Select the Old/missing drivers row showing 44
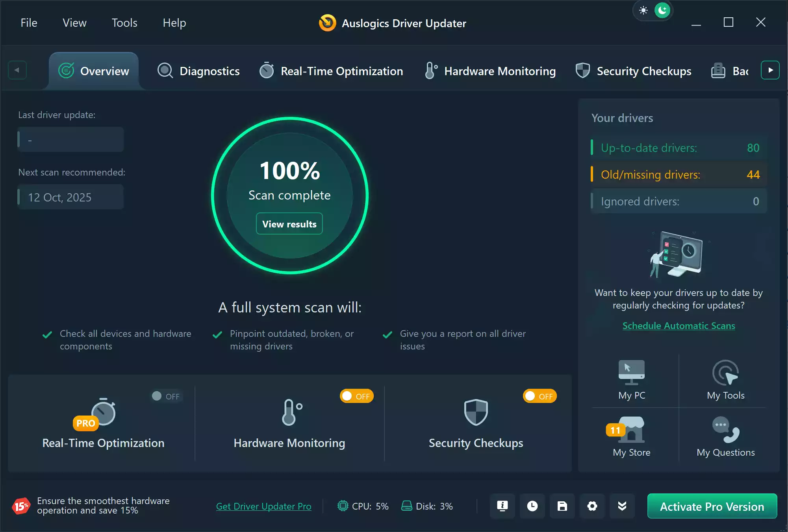The width and height of the screenshot is (788, 532). pyautogui.click(x=678, y=174)
